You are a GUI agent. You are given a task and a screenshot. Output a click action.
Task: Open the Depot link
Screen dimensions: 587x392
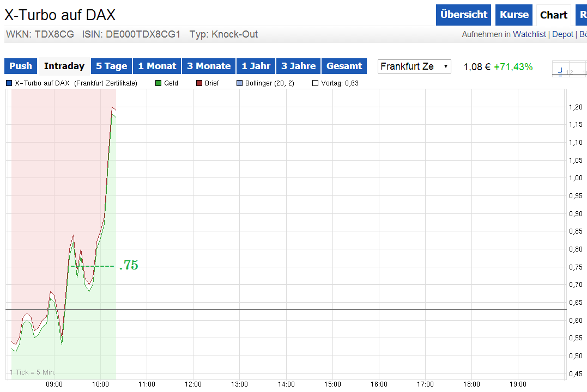click(562, 34)
